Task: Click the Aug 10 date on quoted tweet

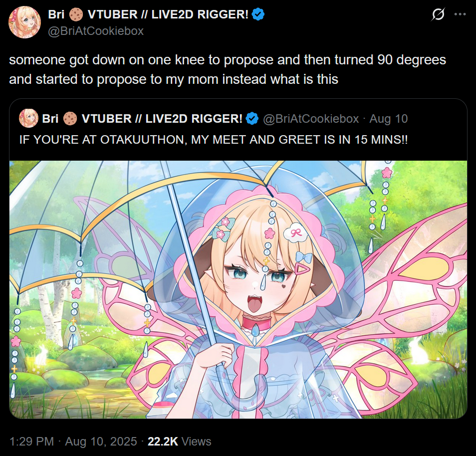Action: pos(389,119)
